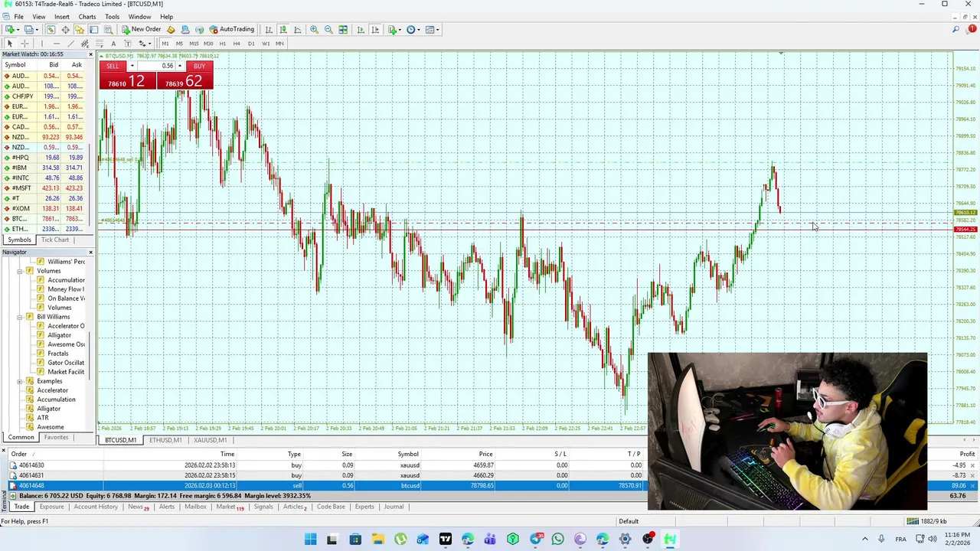Toggle the Navigator window star icon
Screen dimensions: 980x551
(79, 29)
